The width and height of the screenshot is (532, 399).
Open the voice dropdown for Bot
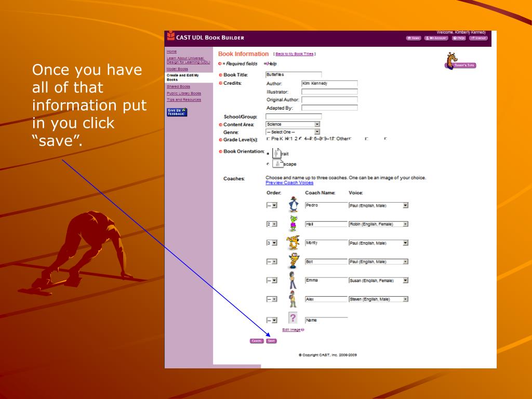378,262
